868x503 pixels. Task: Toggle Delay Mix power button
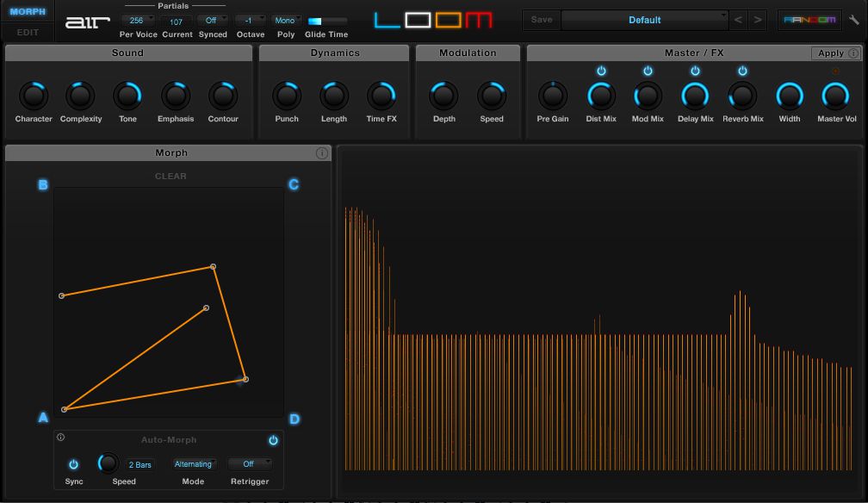tap(695, 71)
